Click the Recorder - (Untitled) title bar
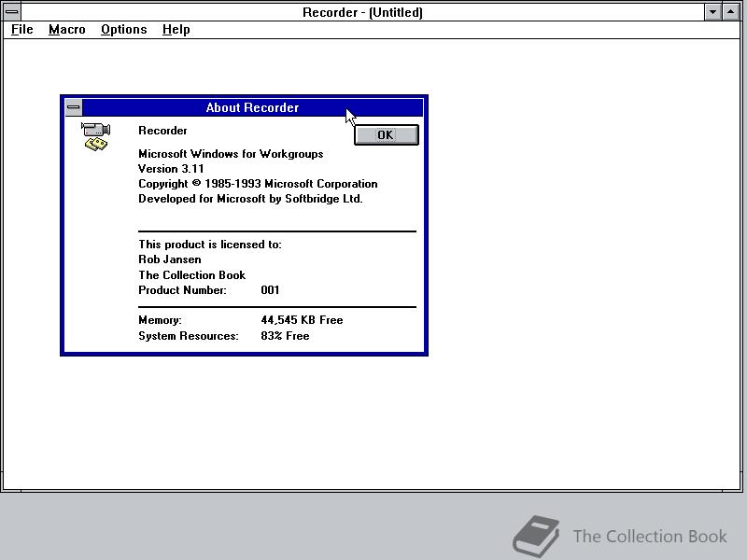747x560 pixels. tap(362, 12)
